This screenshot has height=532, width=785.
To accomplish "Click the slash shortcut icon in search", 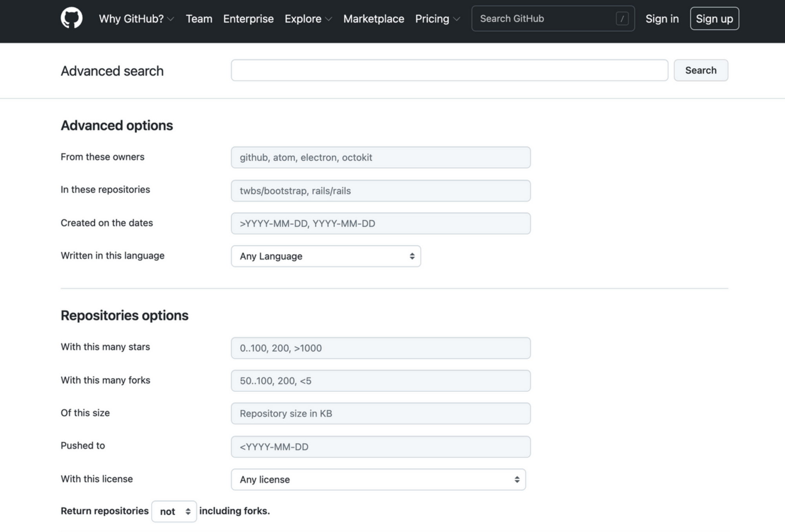I will pos(622,18).
